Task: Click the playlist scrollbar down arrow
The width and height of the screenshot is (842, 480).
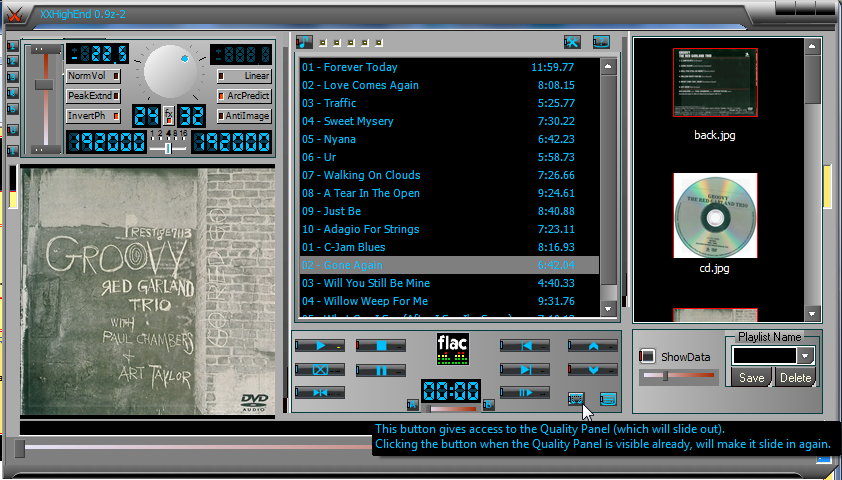Action: [608, 309]
